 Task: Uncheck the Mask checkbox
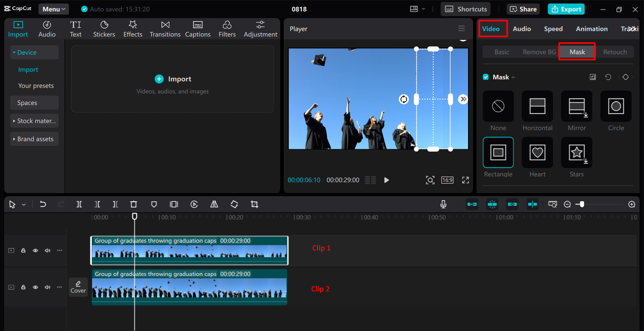(486, 77)
